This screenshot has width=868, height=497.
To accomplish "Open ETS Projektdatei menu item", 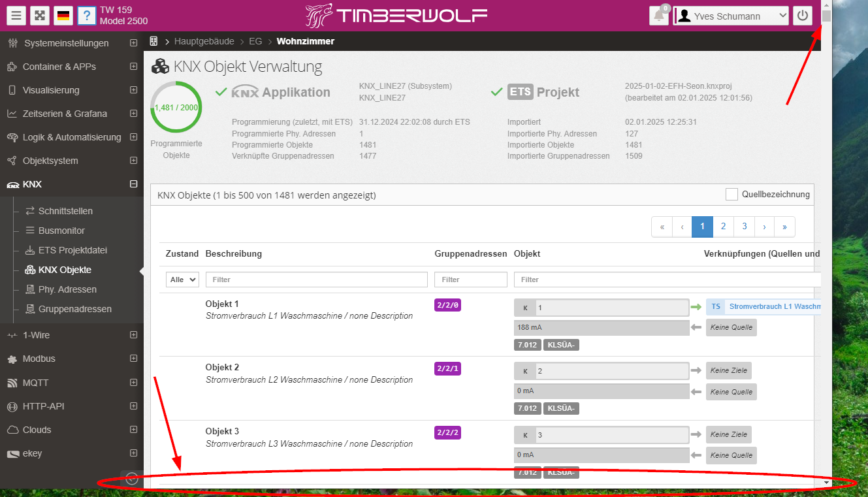I will tap(72, 250).
